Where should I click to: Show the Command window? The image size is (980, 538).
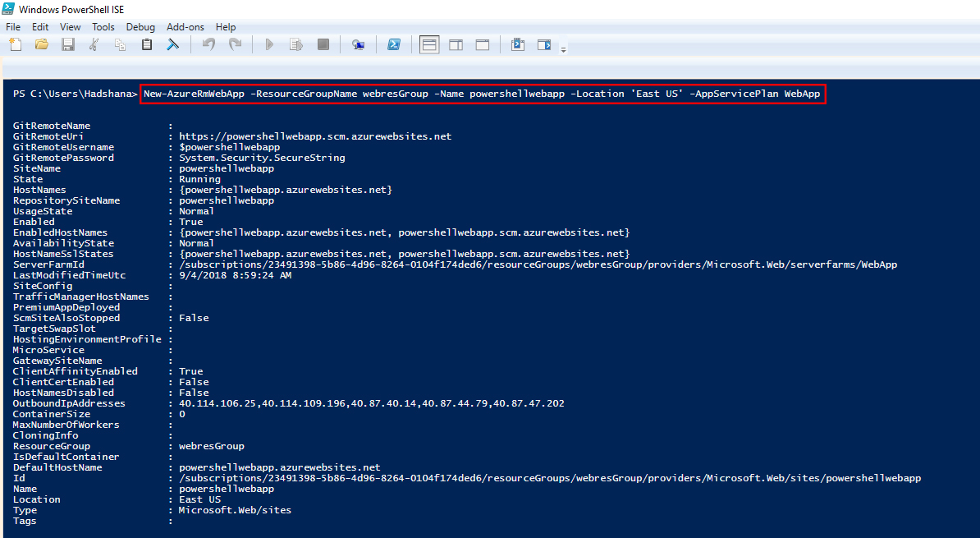tap(518, 44)
